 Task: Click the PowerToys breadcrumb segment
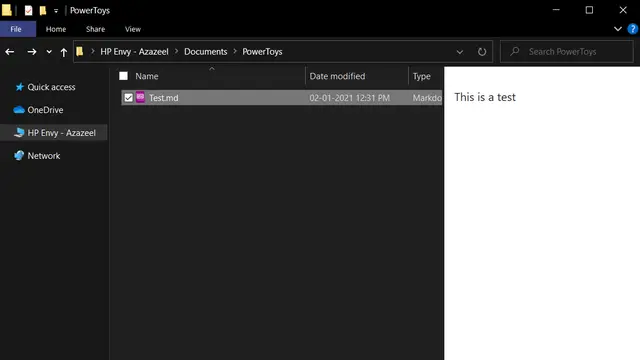262,51
